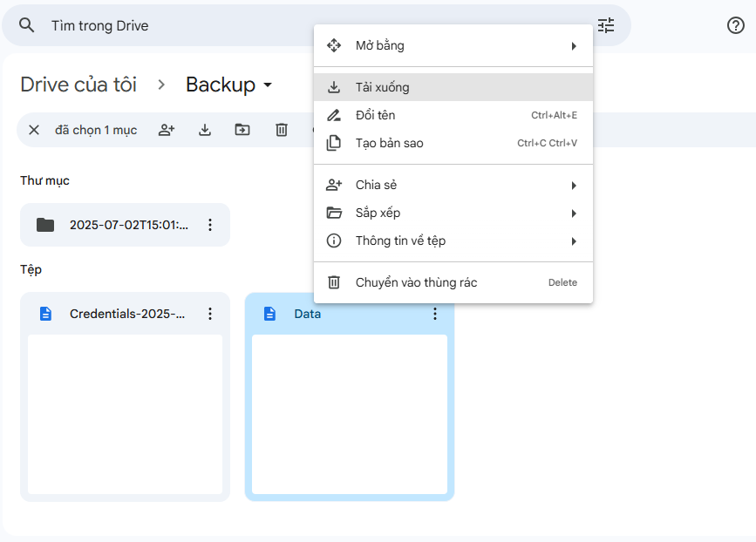Image resolution: width=756 pixels, height=542 pixels.
Task: Open more options for Data file
Action: [x=435, y=314]
